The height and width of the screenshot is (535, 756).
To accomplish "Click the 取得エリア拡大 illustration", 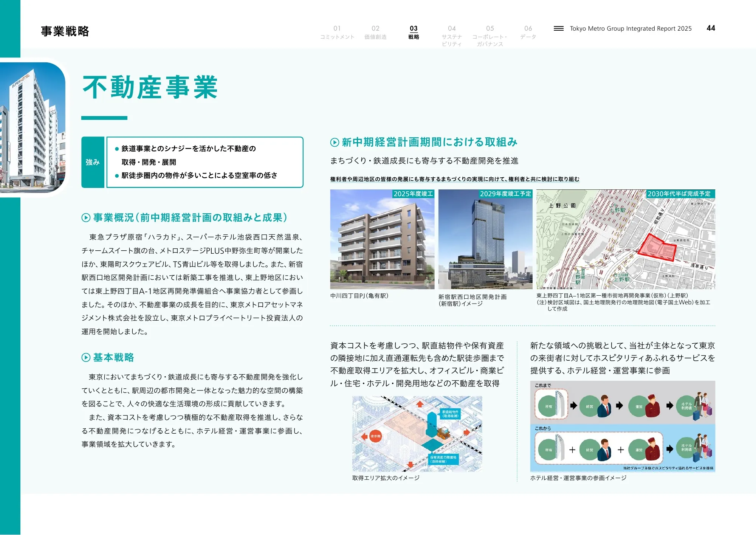I will pos(417,434).
